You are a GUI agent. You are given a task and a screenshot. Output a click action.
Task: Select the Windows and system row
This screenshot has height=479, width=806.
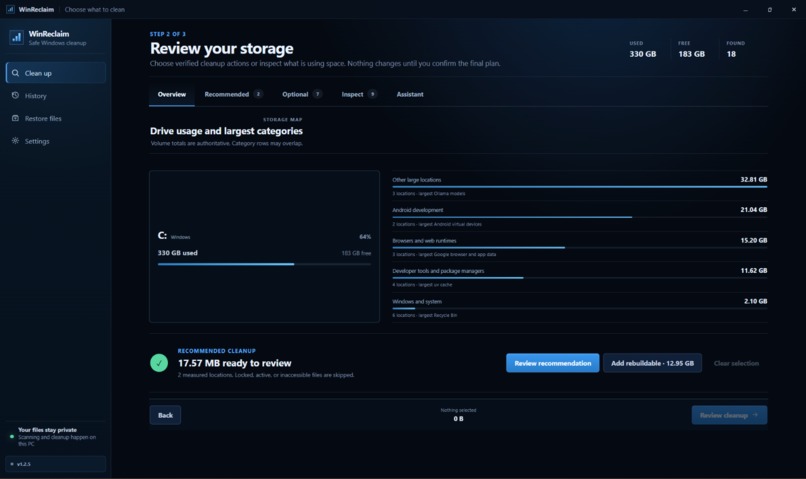click(x=579, y=308)
